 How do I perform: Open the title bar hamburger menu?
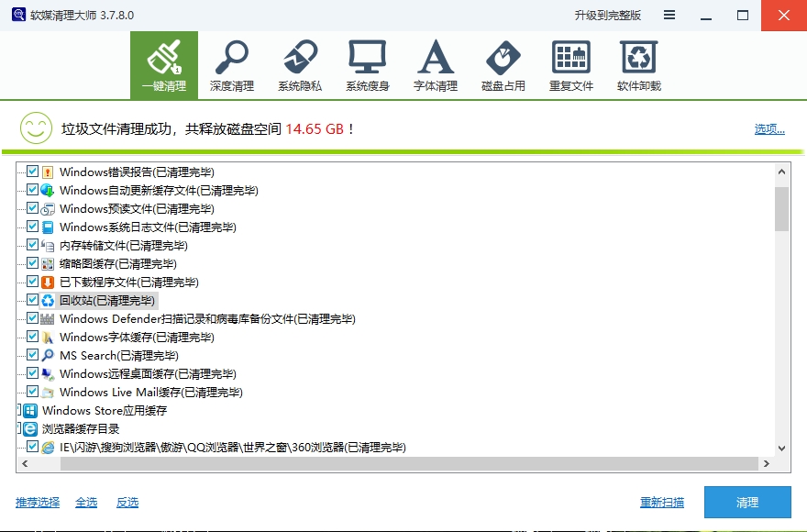pyautogui.click(x=670, y=16)
